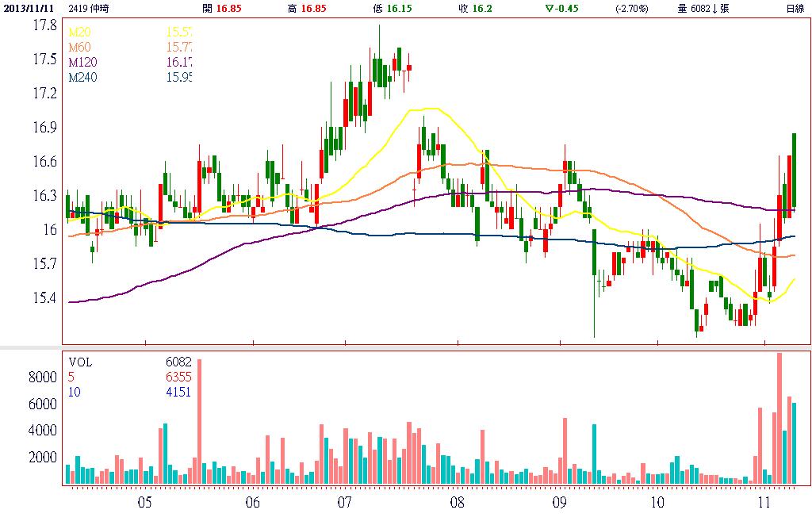Viewport: 812px width, 525px height.
Task: Click the 05 month marker on time axis
Action: 144,503
